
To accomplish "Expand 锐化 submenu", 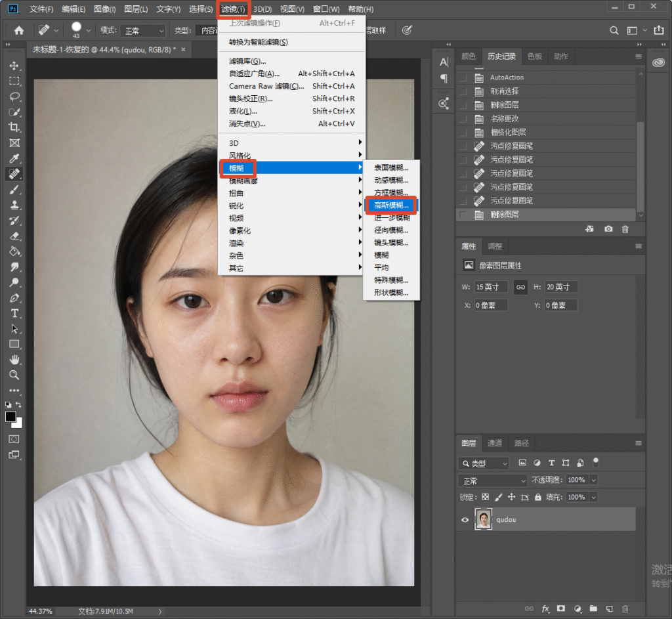I will pos(291,205).
